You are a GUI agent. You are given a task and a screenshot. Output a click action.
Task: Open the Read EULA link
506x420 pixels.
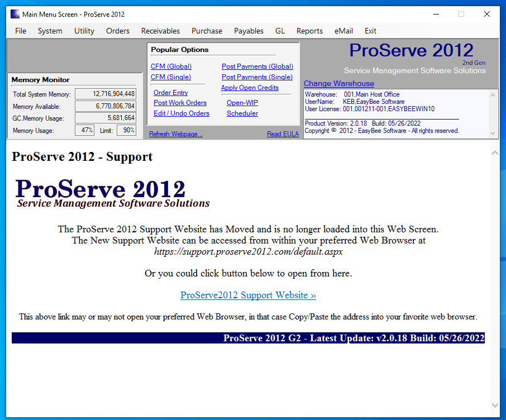283,134
